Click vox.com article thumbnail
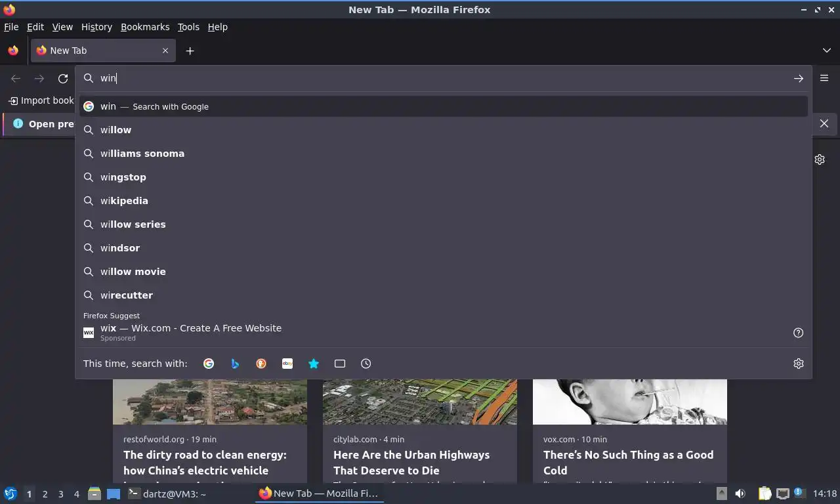 click(x=630, y=402)
